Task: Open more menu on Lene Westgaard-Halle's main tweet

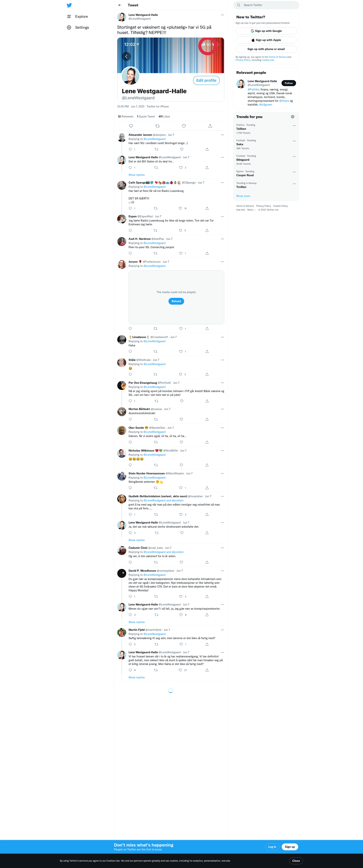Action: [222, 15]
